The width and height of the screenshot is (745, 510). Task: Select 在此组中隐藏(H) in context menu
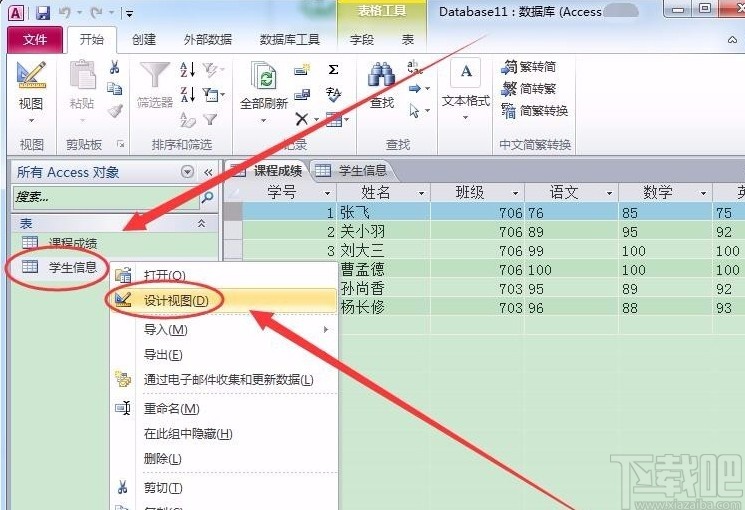click(x=222, y=433)
